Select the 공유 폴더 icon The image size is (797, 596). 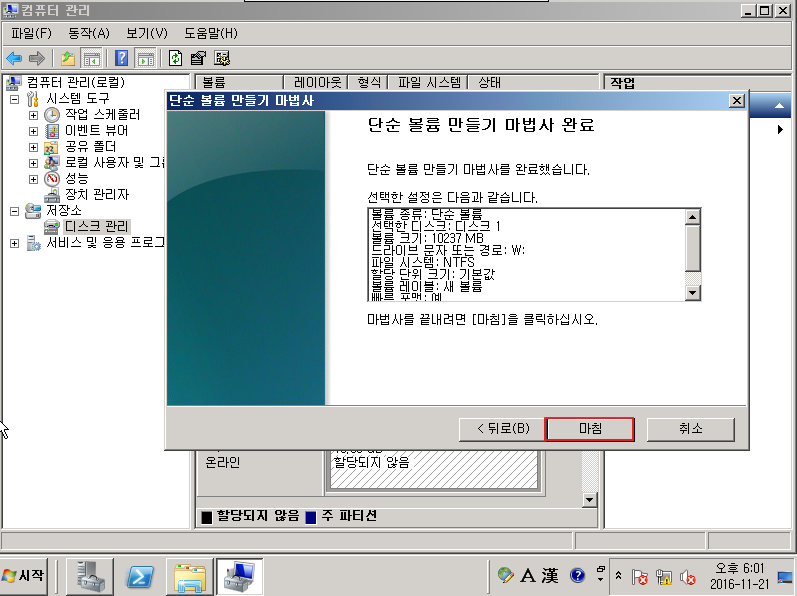click(x=52, y=147)
